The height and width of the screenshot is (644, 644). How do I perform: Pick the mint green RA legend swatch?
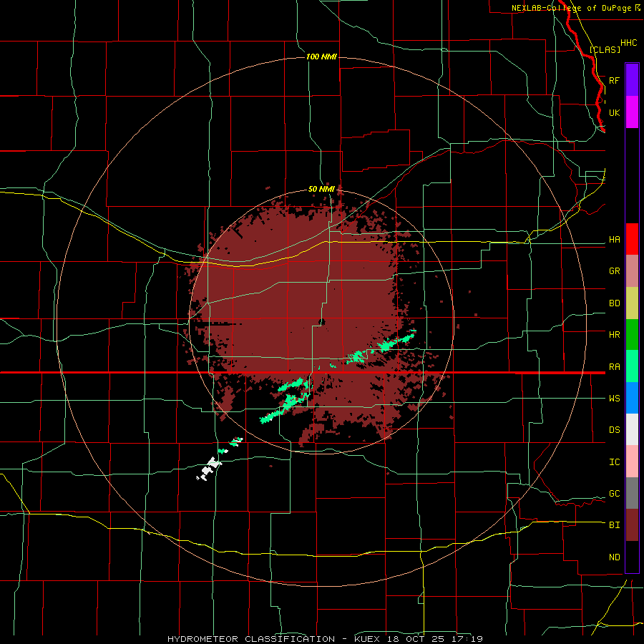pos(632,366)
